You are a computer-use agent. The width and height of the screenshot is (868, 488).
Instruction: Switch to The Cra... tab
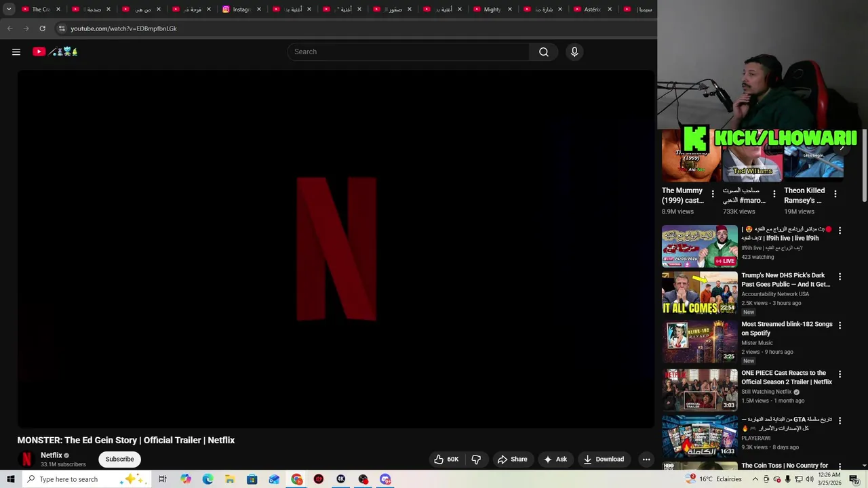(41, 9)
